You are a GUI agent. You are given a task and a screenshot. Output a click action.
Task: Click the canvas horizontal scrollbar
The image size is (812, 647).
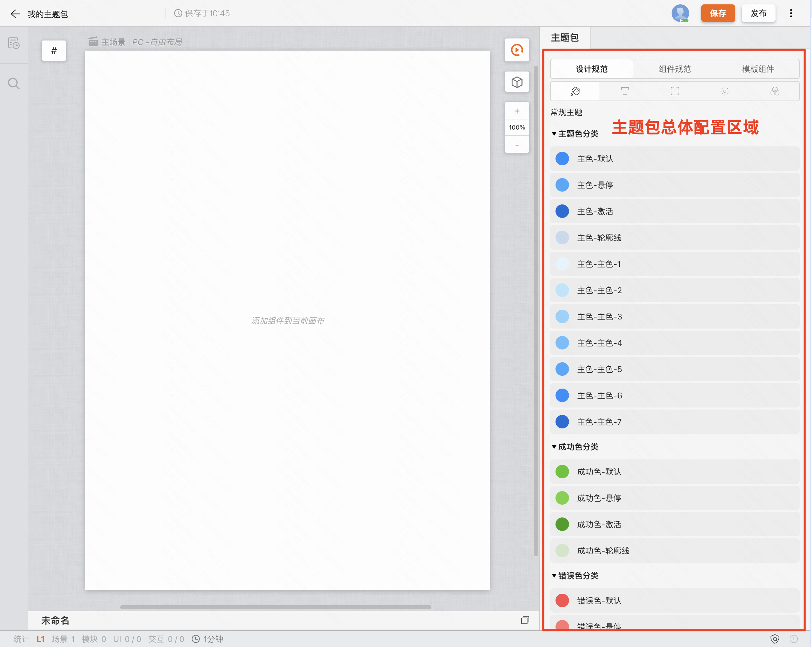(276, 607)
